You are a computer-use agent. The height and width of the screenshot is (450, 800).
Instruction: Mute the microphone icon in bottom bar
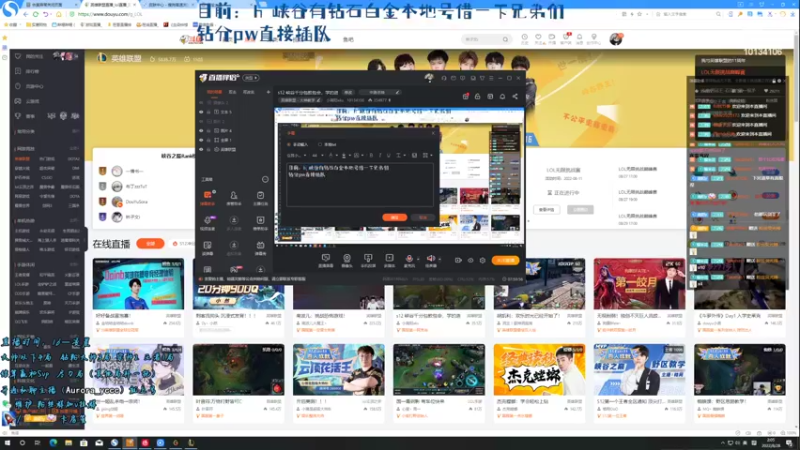click(409, 259)
